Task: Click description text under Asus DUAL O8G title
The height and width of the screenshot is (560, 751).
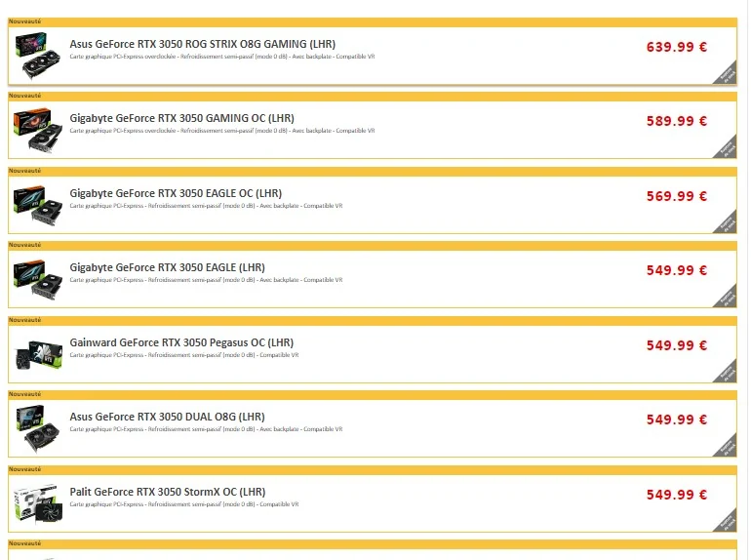Action: tap(207, 429)
